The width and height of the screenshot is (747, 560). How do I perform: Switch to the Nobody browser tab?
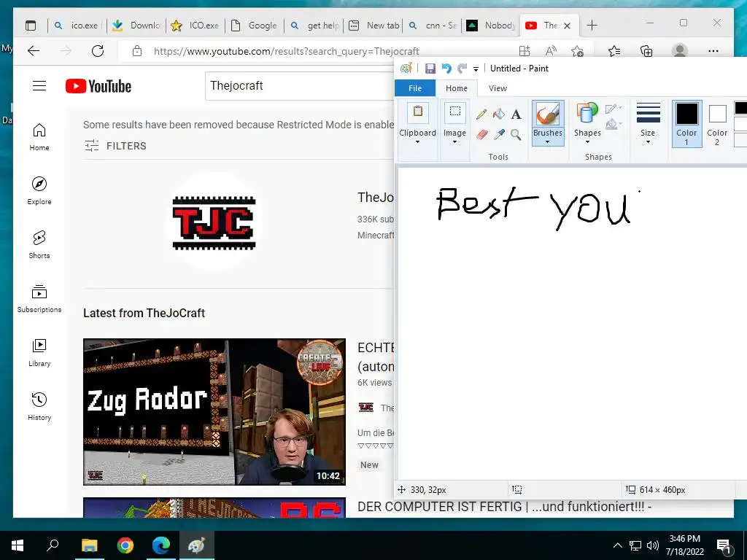click(x=492, y=26)
